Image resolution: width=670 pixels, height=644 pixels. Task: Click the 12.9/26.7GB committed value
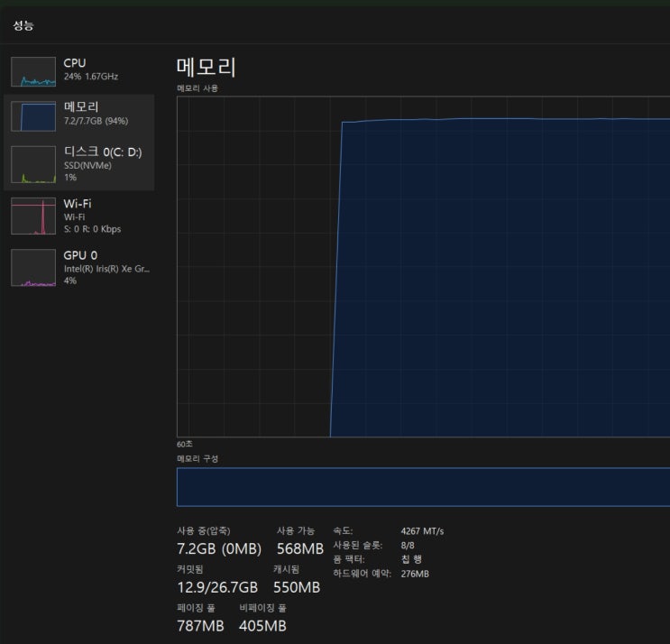point(217,587)
